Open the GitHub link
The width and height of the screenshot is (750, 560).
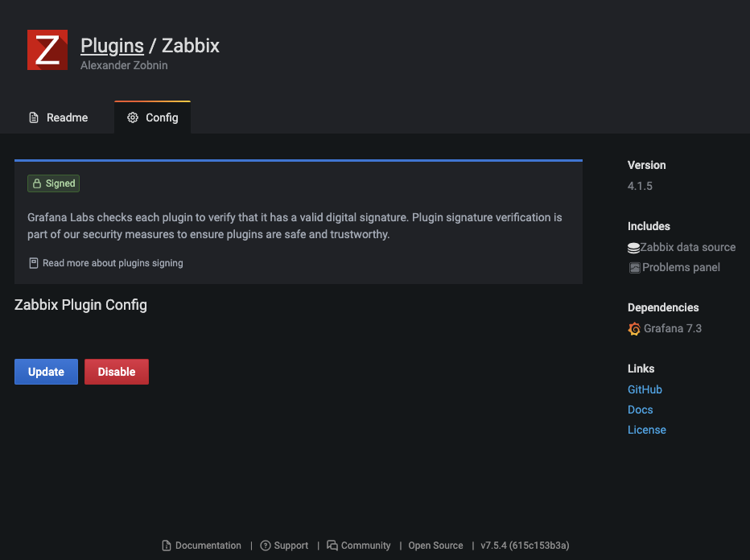pyautogui.click(x=645, y=389)
